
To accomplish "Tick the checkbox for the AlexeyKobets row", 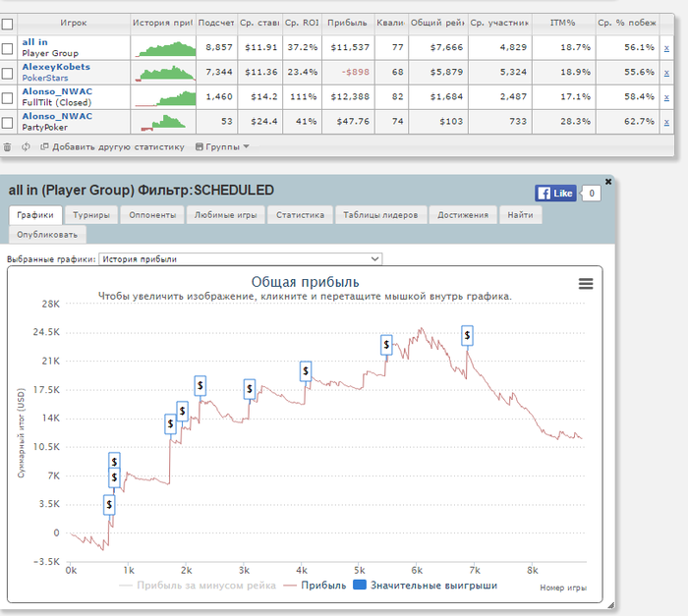I will 7,73.
